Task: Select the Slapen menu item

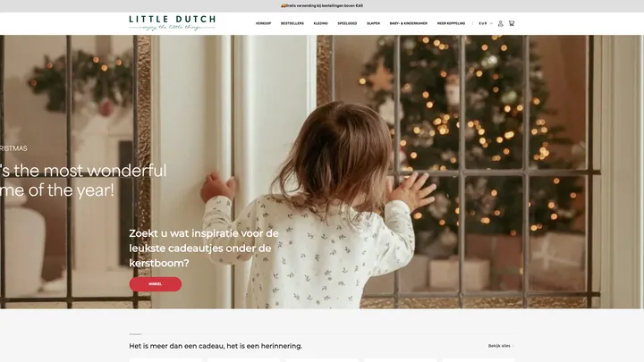Action: click(373, 23)
